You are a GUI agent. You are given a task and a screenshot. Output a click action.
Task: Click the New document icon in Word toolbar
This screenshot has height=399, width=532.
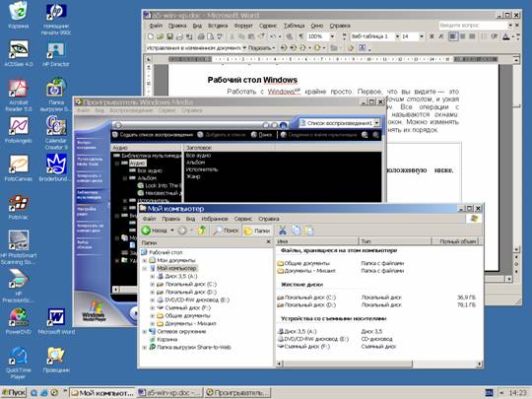pyautogui.click(x=151, y=36)
